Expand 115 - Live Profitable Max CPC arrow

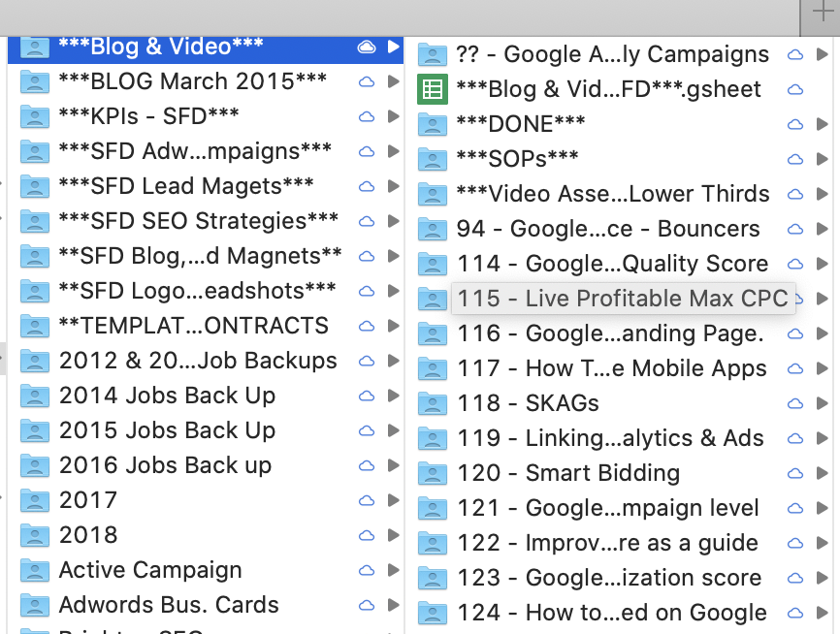(823, 299)
